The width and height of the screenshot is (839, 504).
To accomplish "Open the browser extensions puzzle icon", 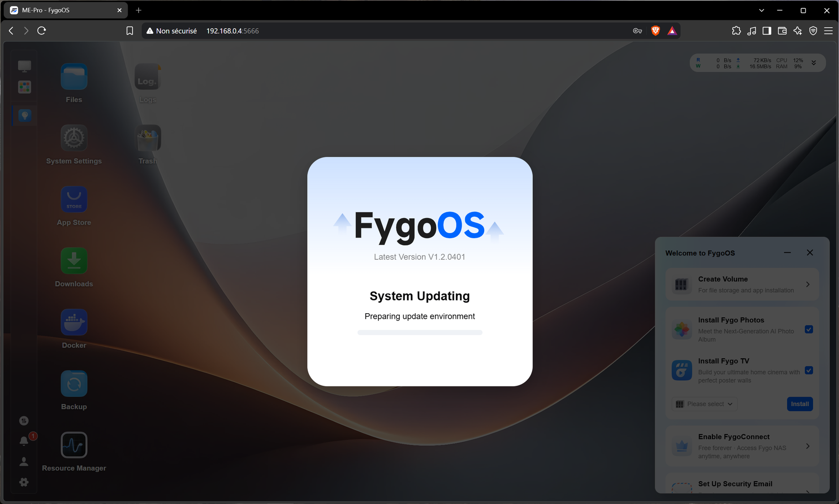I will tap(736, 31).
